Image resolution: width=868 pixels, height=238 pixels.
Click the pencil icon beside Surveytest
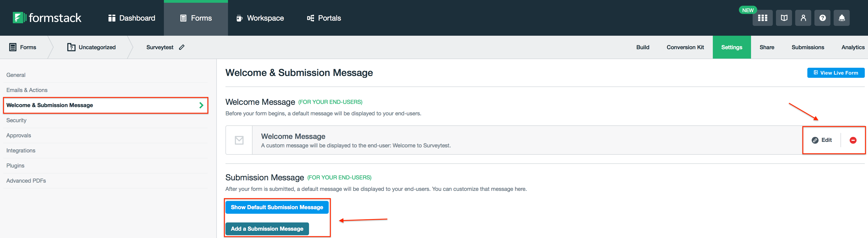tap(182, 47)
